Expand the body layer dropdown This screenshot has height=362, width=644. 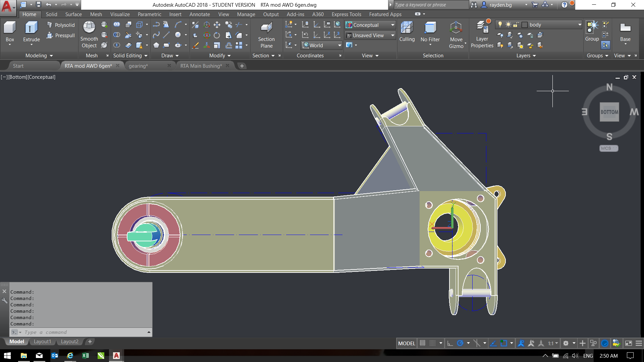click(579, 24)
